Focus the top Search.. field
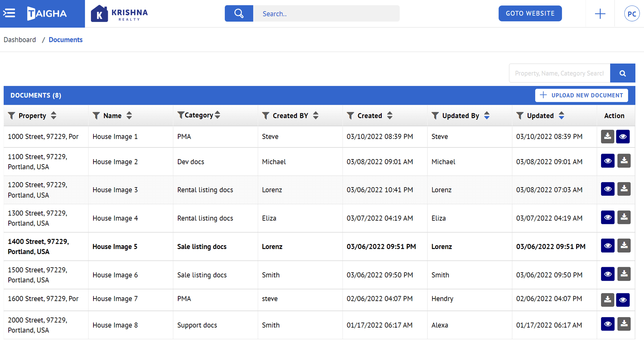644x360 pixels. [326, 13]
